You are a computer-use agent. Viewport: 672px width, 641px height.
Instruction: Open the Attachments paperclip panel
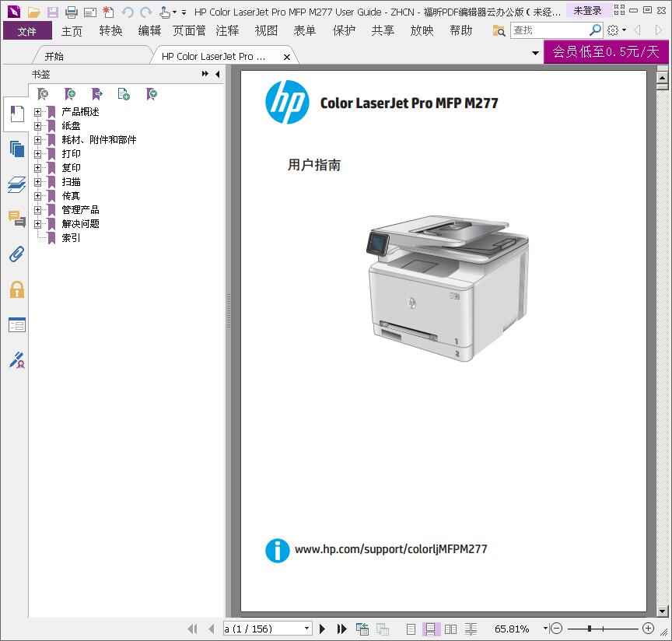point(16,254)
